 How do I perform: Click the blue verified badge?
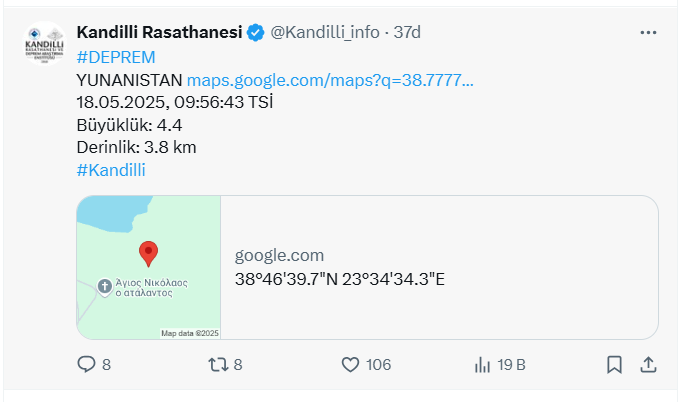coord(255,33)
